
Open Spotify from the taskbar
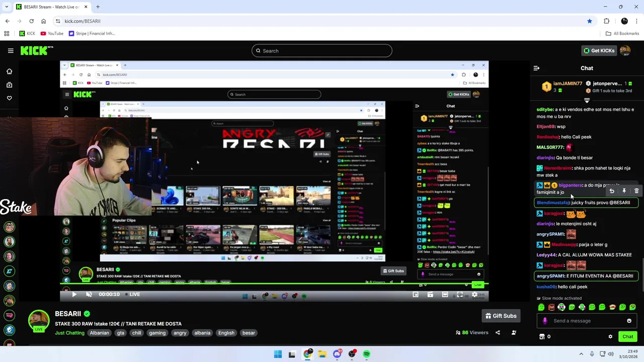(366, 354)
